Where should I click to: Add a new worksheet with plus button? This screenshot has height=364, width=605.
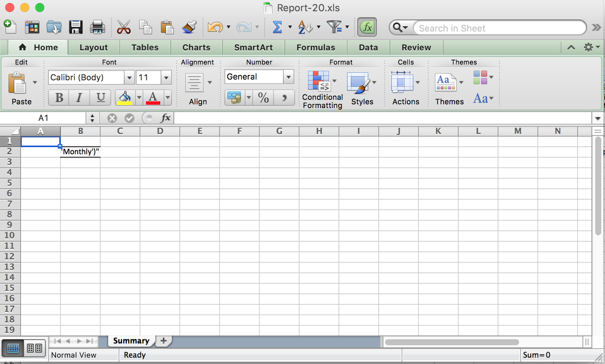click(163, 341)
